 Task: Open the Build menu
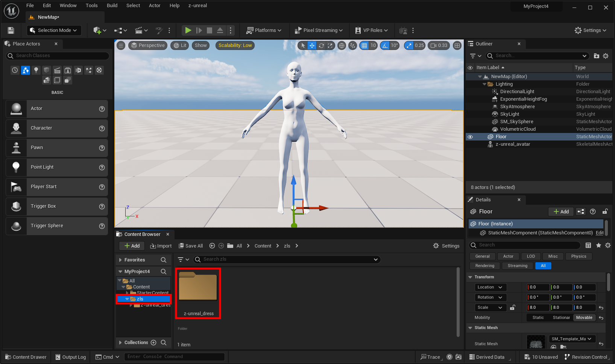click(112, 6)
